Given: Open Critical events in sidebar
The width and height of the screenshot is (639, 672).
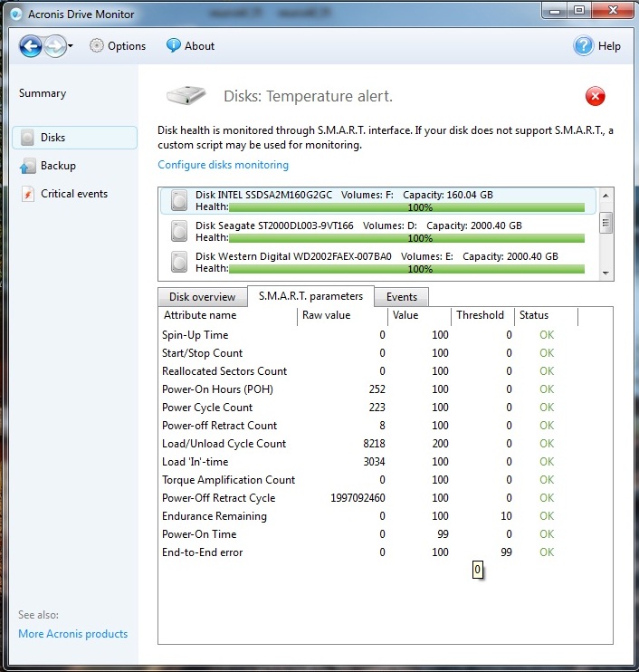Looking at the screenshot, I should (x=74, y=194).
